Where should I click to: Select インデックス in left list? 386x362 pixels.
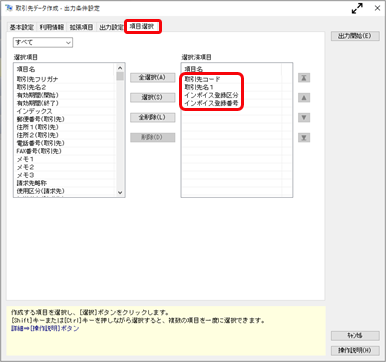pyautogui.click(x=34, y=111)
